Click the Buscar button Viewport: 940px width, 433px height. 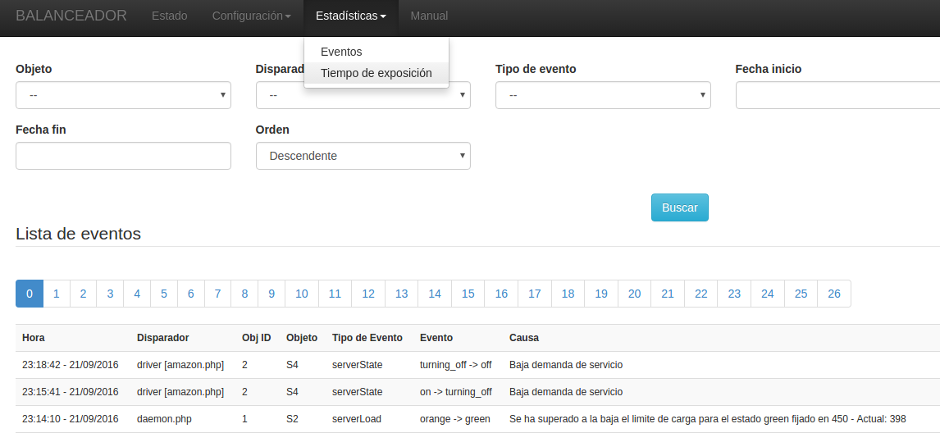680,208
